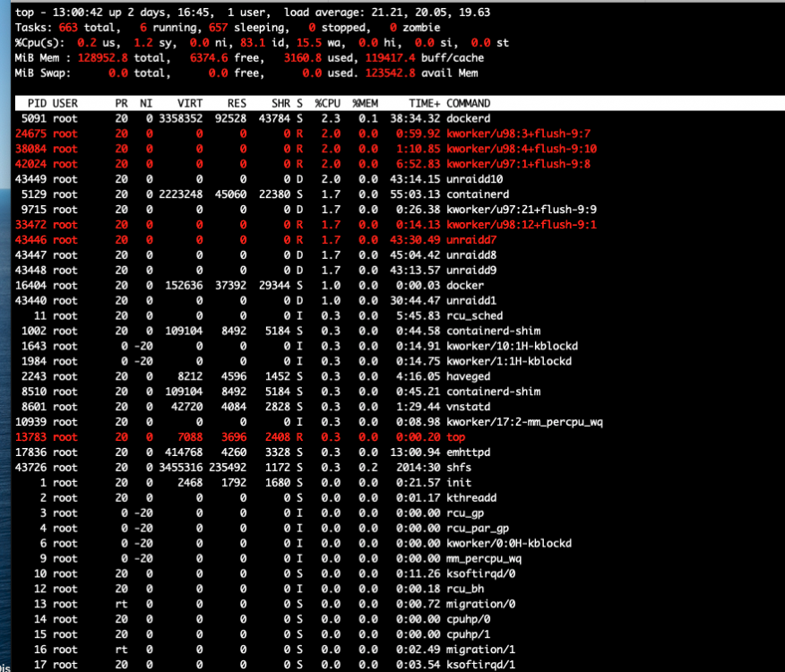785x672 pixels.
Task: Click the VIRT column header
Action: click(190, 103)
